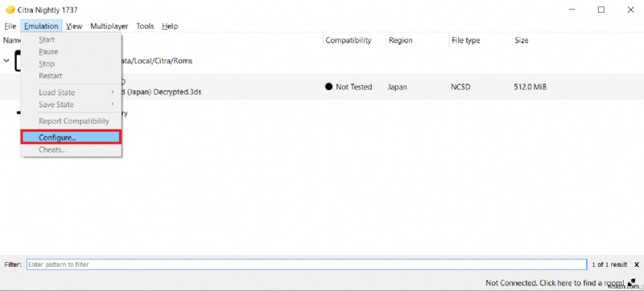The image size is (644, 291).
Task: Select the Cheats... menu entry
Action: pos(71,150)
